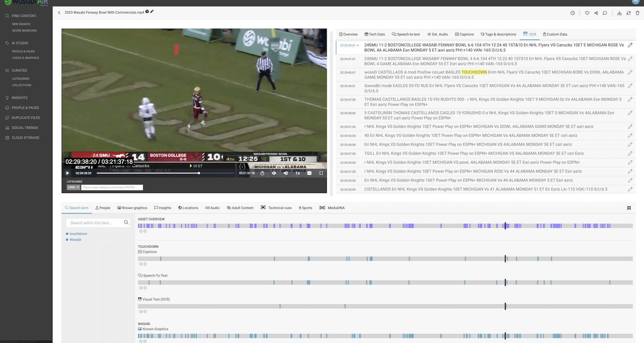The image size is (644, 343).
Task: Switch to the Insights timeline tab
Action: [x=163, y=208]
